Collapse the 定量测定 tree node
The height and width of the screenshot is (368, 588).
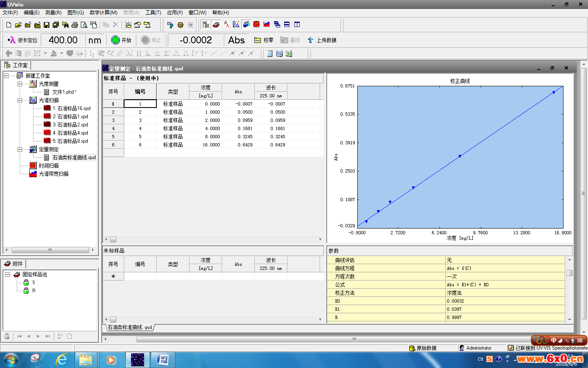20,149
